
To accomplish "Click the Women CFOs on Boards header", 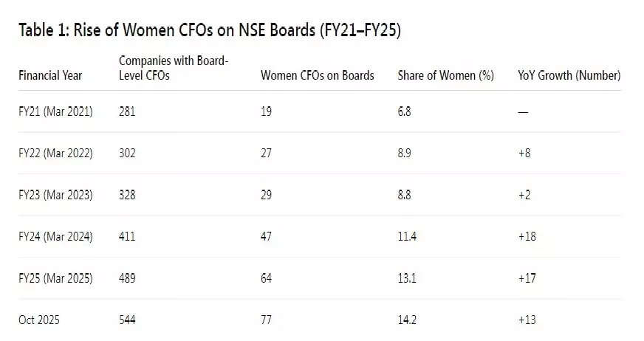I will (x=318, y=75).
